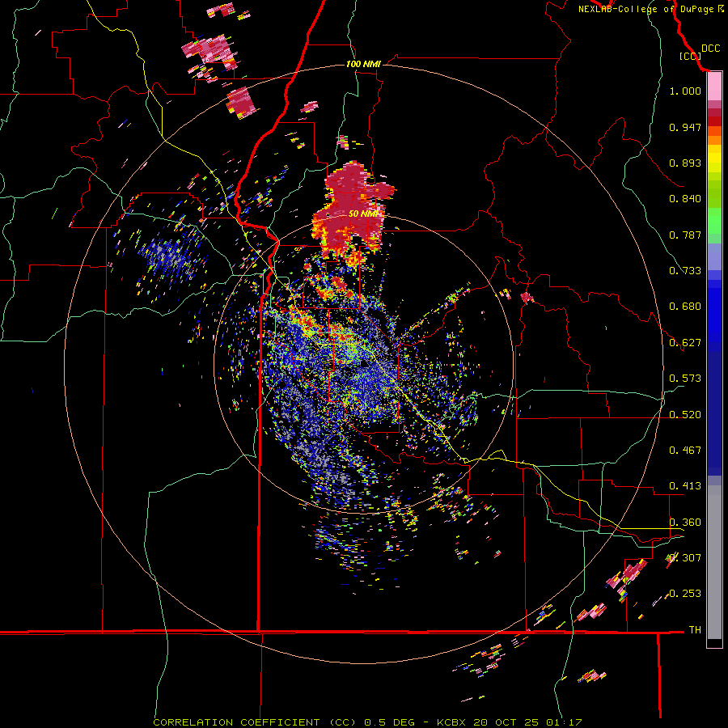Image resolution: width=728 pixels, height=728 pixels.
Task: Click the 0.840 color scale value
Action: click(x=685, y=199)
